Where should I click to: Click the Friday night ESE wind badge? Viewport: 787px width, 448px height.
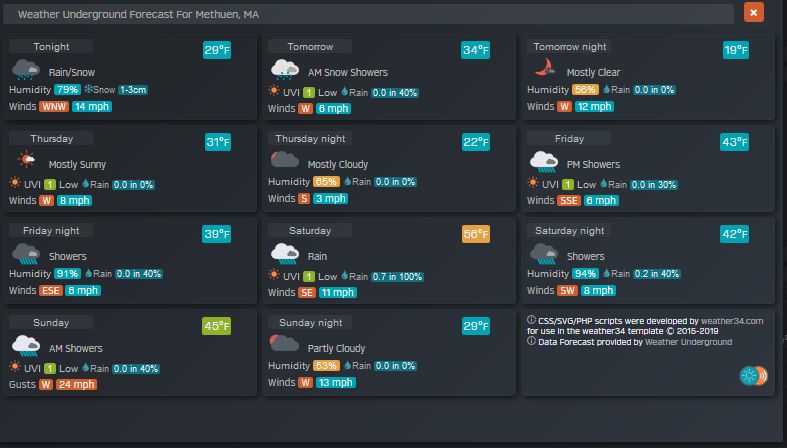[x=51, y=290]
